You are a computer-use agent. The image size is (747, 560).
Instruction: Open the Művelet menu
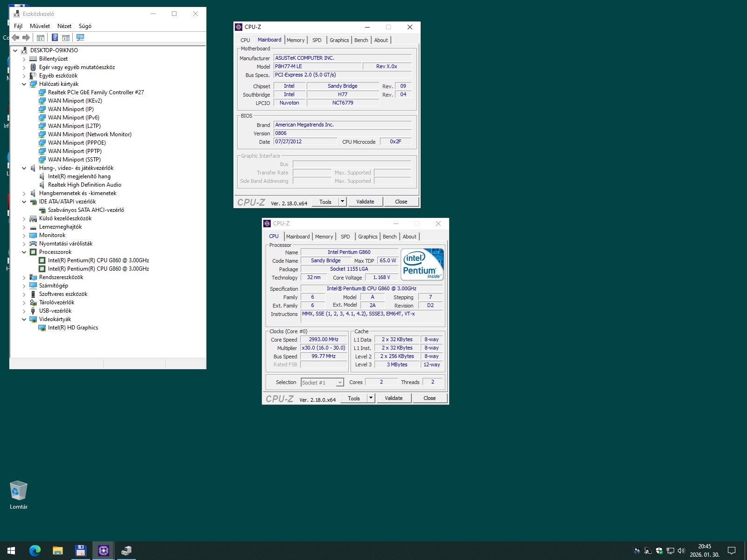click(40, 26)
